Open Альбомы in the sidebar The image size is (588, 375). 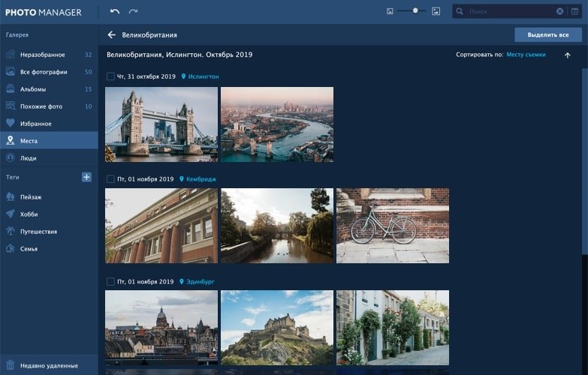pyautogui.click(x=49, y=89)
